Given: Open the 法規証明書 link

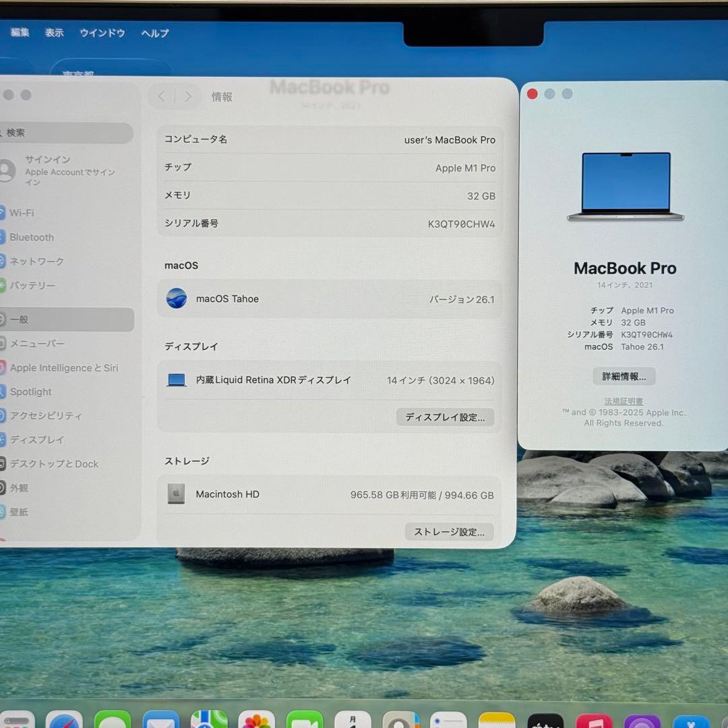Looking at the screenshot, I should (623, 400).
